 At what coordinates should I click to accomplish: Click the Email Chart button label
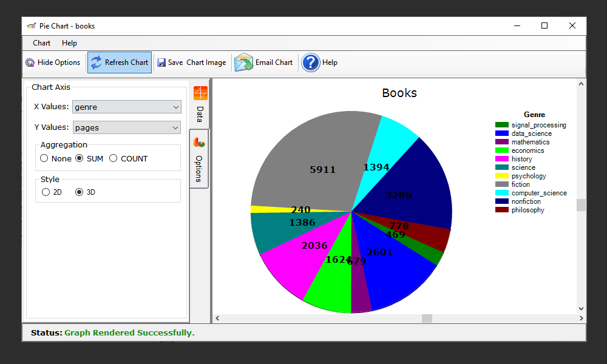tap(274, 62)
